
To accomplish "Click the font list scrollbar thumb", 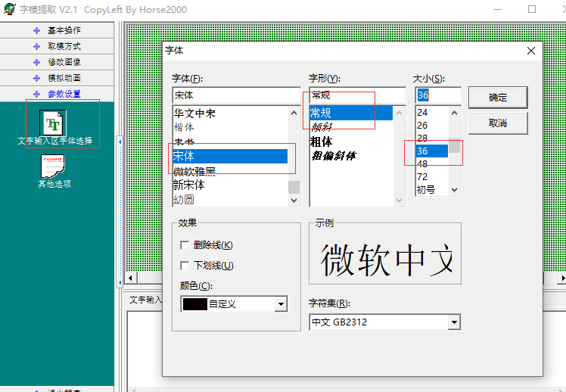I will point(294,188).
